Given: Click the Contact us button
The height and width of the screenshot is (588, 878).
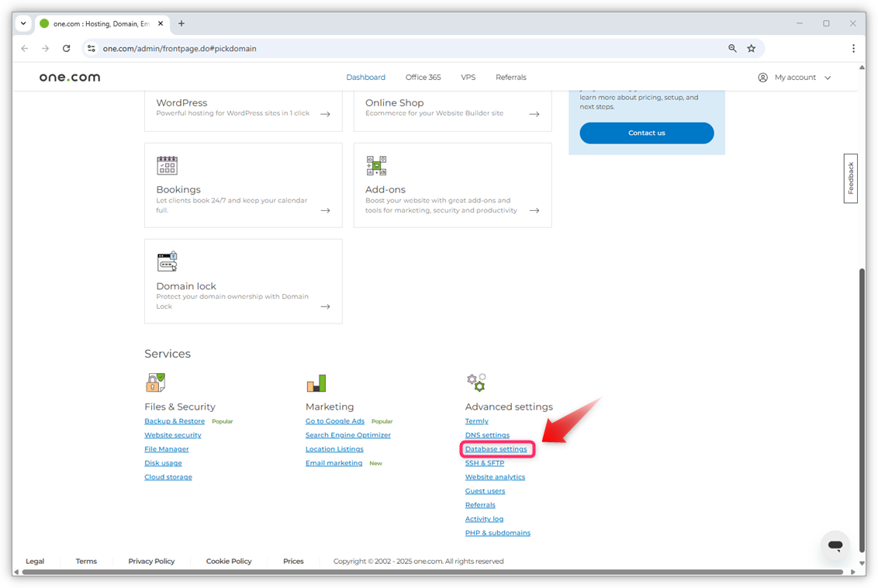Looking at the screenshot, I should 646,133.
